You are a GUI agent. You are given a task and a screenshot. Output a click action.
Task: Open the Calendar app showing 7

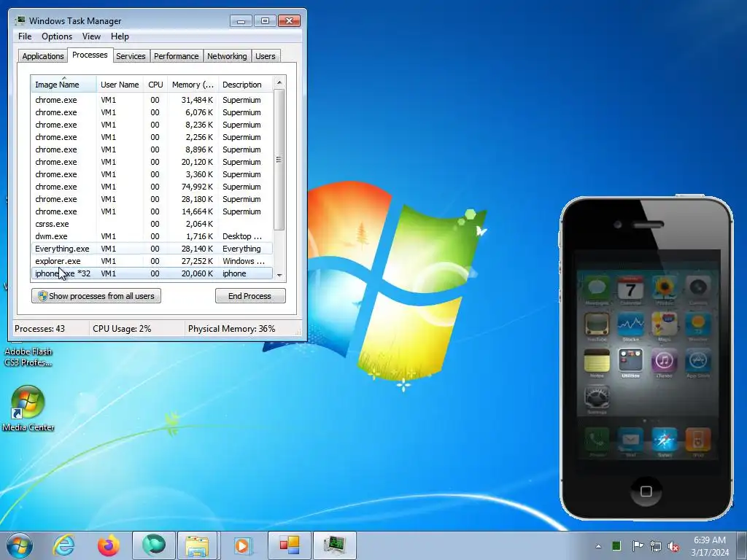tap(631, 287)
